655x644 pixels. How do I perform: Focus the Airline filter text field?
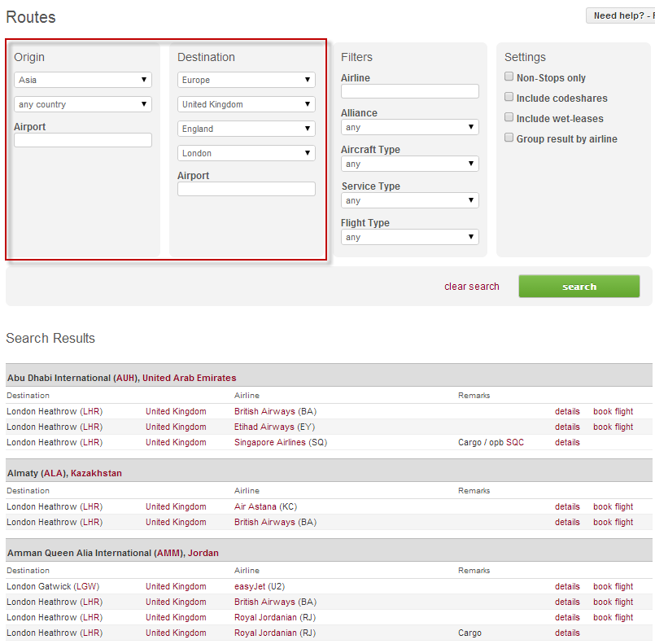(410, 91)
